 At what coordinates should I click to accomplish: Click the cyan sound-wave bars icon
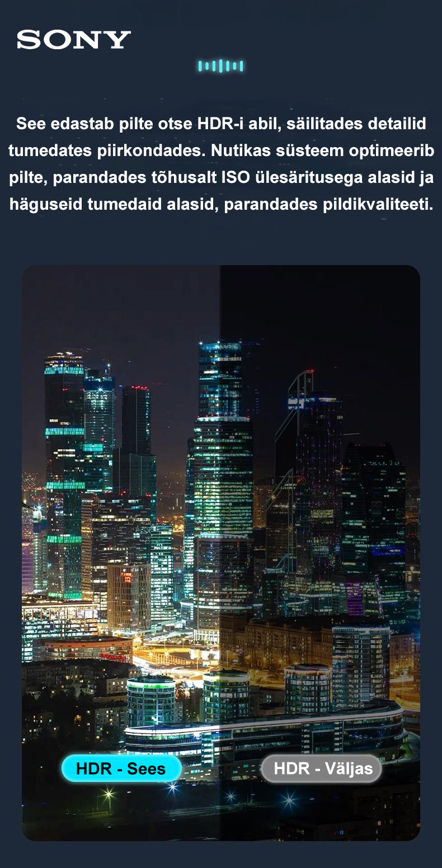coord(220,66)
